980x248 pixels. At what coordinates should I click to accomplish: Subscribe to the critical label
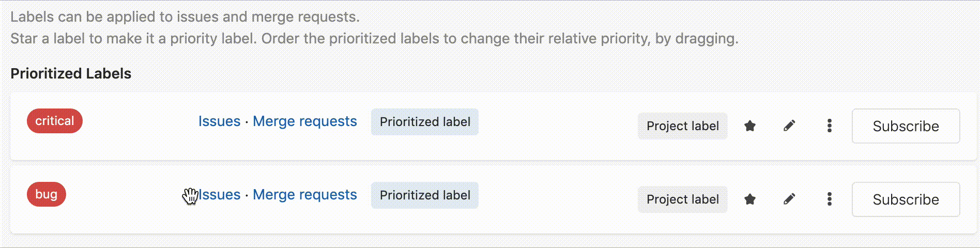click(x=906, y=126)
